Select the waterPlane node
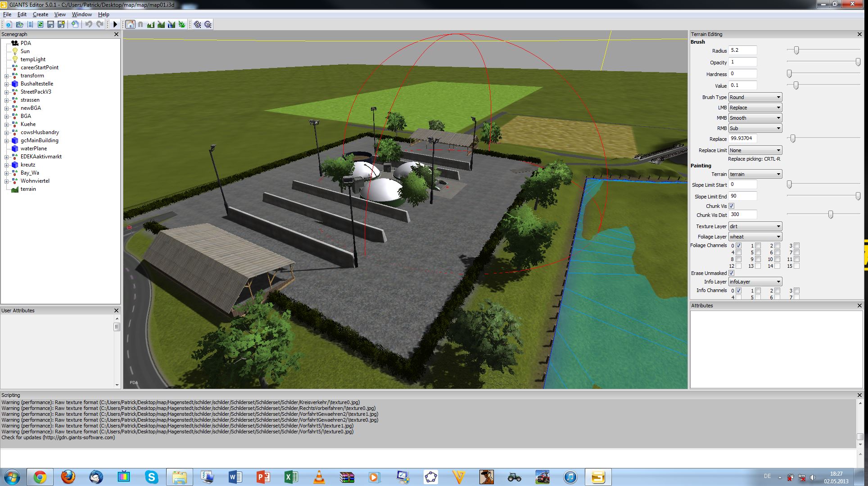The image size is (868, 486). tap(33, 148)
